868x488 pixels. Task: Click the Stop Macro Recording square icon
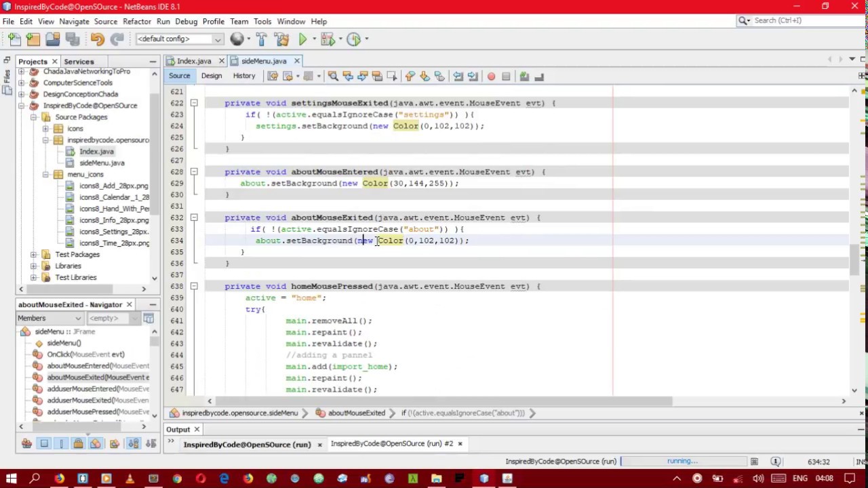coord(506,77)
